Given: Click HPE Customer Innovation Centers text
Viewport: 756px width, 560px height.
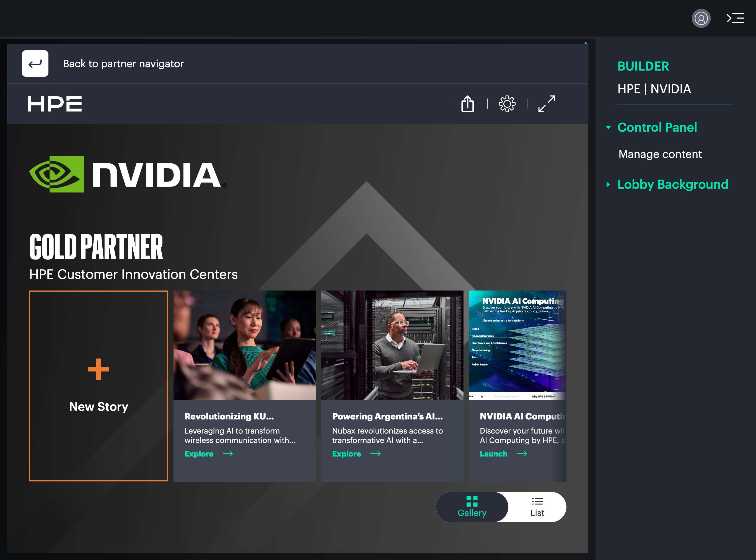Looking at the screenshot, I should [134, 274].
